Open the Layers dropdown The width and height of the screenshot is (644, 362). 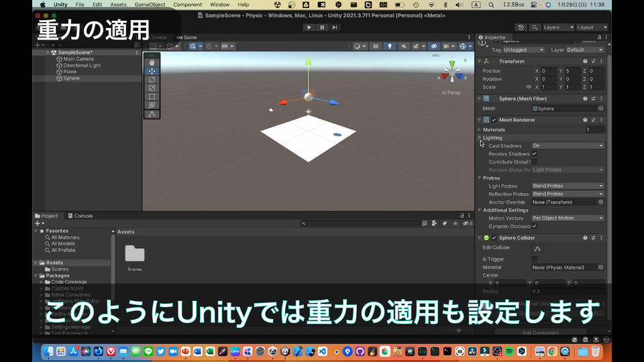coord(557,27)
